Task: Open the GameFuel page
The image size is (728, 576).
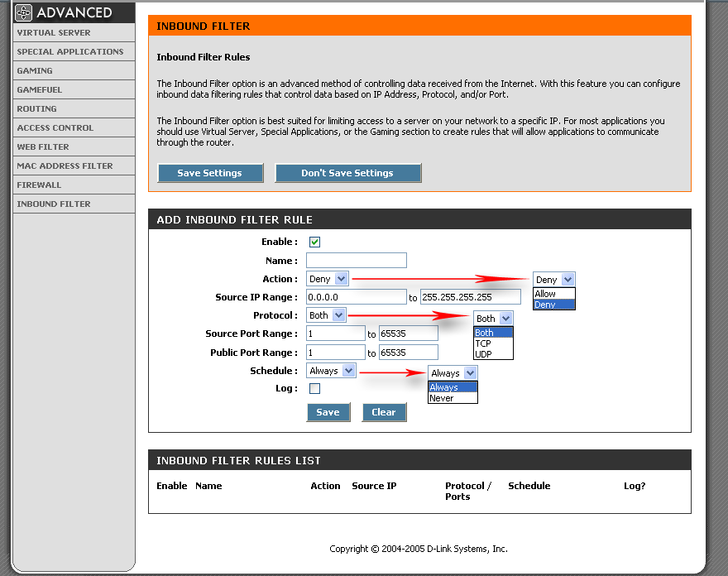Action: click(x=74, y=89)
